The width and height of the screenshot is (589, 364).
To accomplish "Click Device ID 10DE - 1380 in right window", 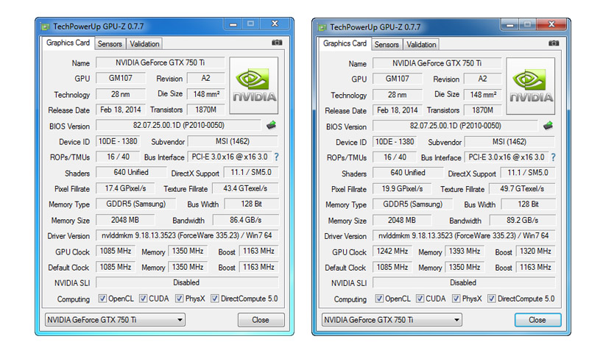I will tap(395, 142).
